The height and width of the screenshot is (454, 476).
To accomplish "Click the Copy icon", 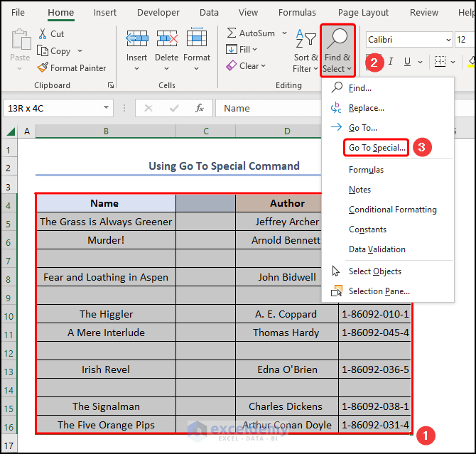I will pyautogui.click(x=43, y=50).
